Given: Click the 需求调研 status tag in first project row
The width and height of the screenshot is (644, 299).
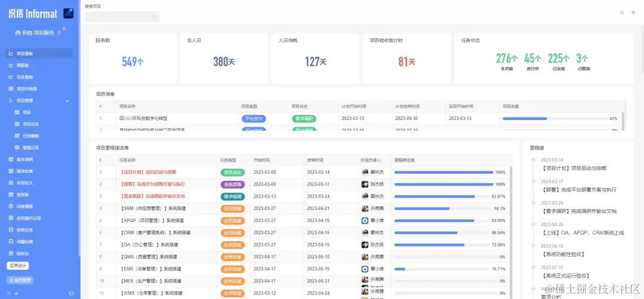Looking at the screenshot, I should pos(304,118).
